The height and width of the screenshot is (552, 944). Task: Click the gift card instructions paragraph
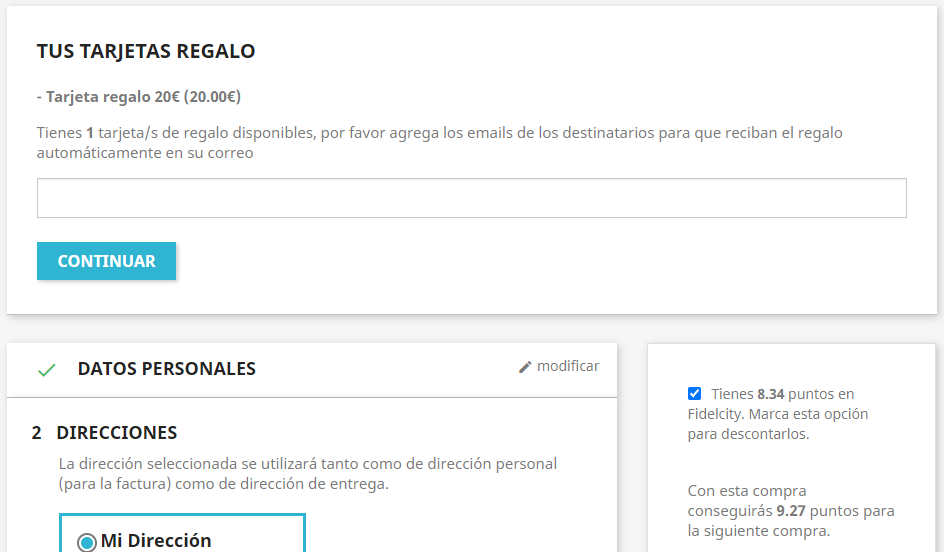[x=440, y=143]
